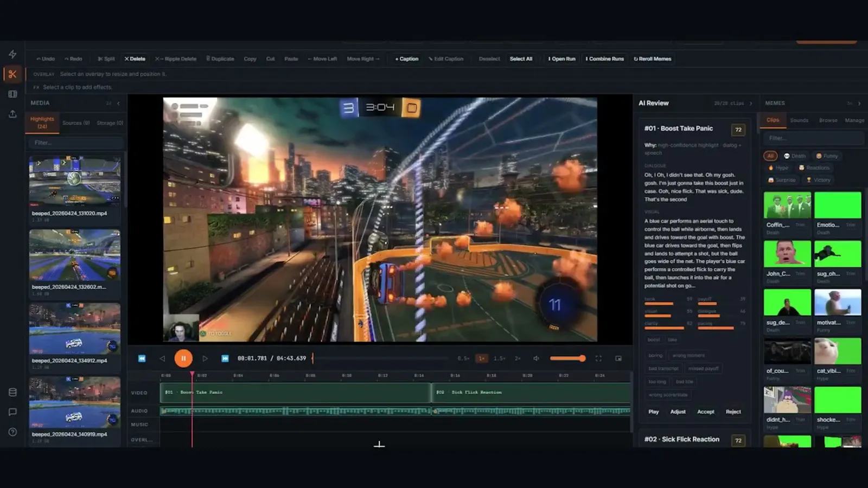Collapse the MEMES panel chevron

click(x=859, y=103)
